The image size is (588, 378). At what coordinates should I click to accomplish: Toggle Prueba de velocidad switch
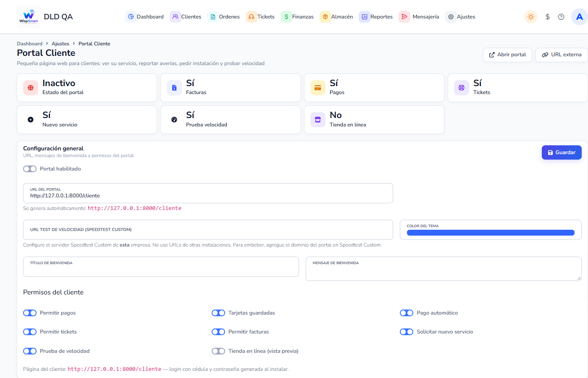coord(30,351)
